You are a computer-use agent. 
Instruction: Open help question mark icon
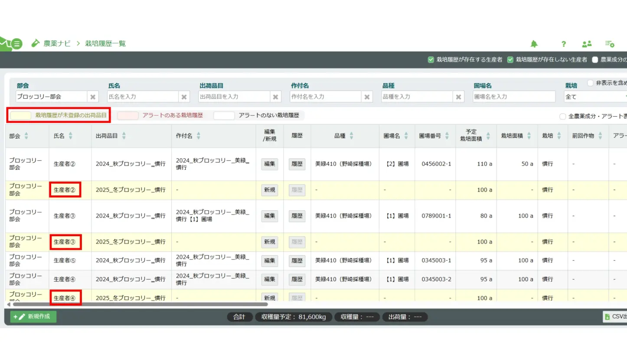click(x=563, y=44)
